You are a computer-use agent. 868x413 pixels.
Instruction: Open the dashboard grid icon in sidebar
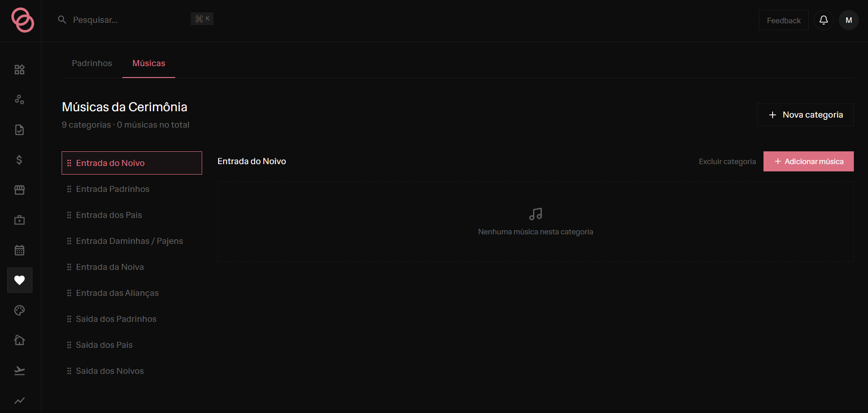pos(19,69)
